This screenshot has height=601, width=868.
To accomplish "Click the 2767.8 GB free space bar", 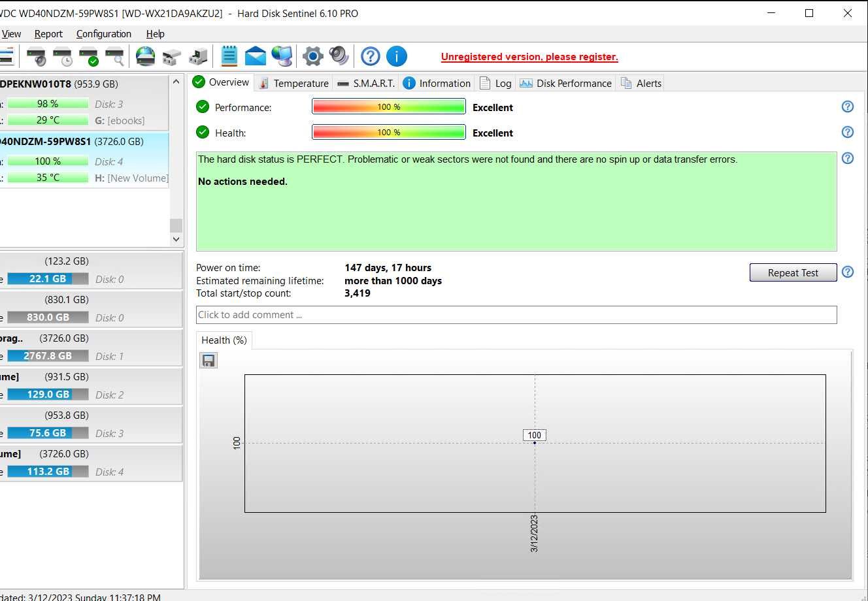I will [x=48, y=356].
